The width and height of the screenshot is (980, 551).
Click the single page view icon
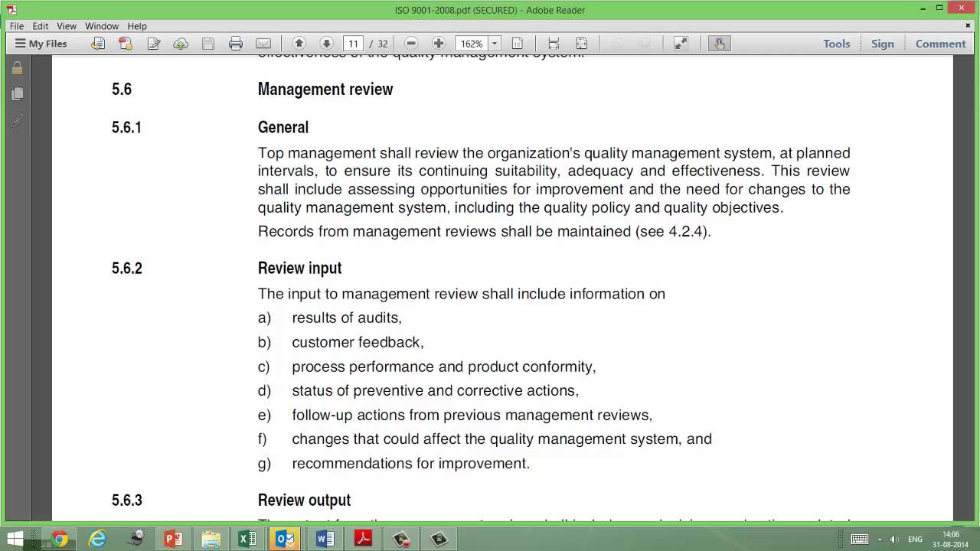(518, 44)
